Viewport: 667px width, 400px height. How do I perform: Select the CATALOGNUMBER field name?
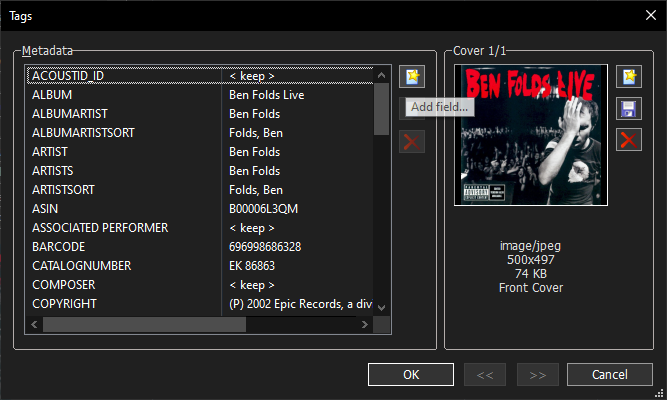click(x=82, y=266)
